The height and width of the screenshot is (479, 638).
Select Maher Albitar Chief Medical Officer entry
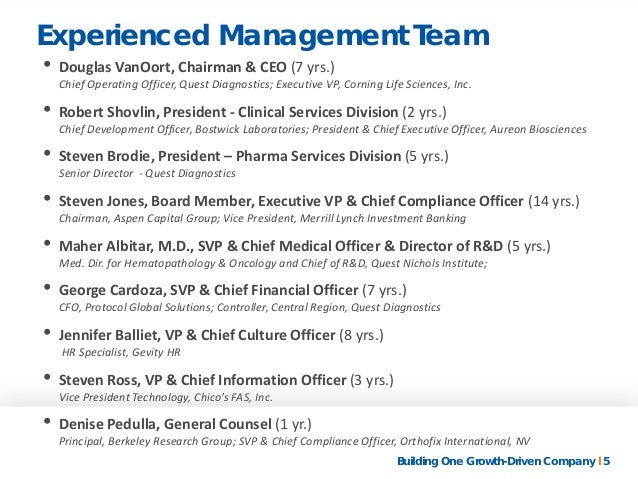[x=304, y=246]
